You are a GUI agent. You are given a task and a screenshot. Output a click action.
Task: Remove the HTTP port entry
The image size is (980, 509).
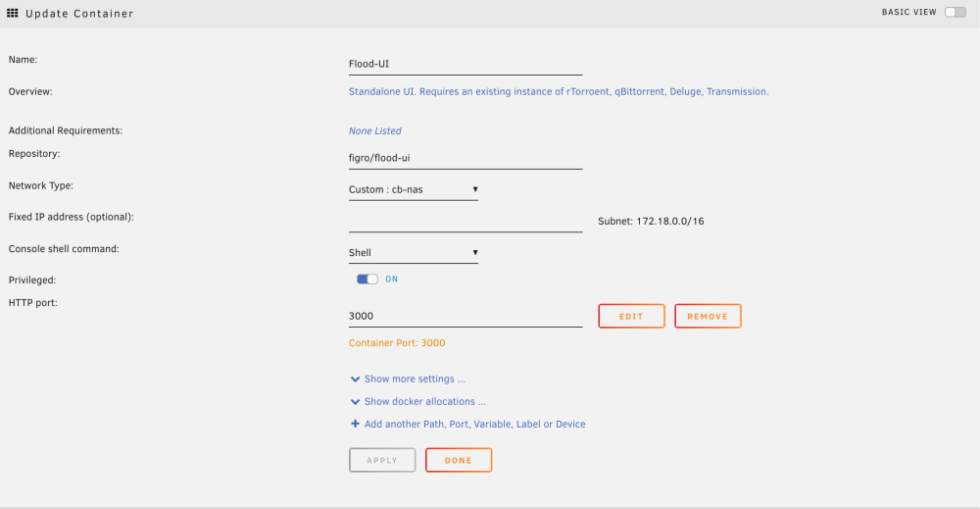tap(708, 317)
